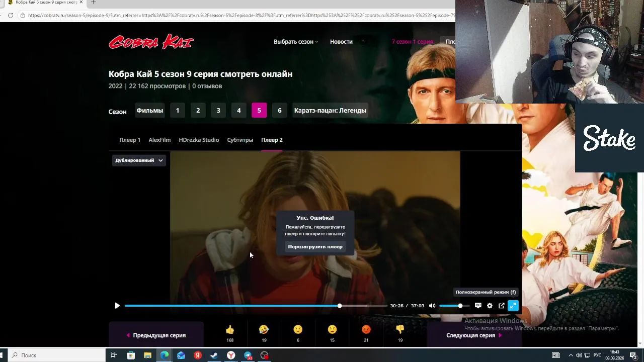React with the thumbs up emoji
The width and height of the screenshot is (644, 362).
(x=230, y=330)
